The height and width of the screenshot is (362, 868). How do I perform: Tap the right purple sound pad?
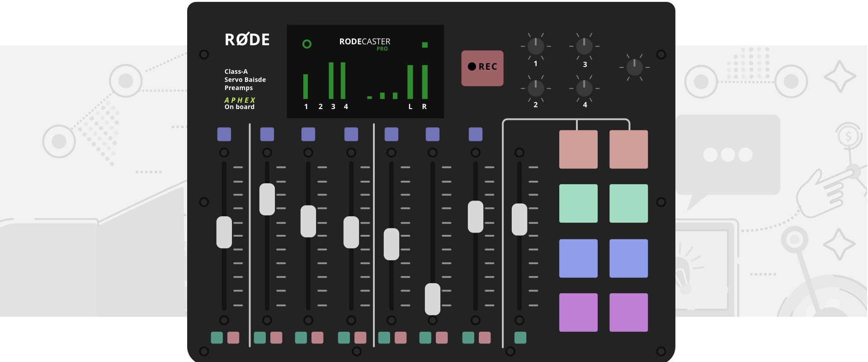pos(628,312)
